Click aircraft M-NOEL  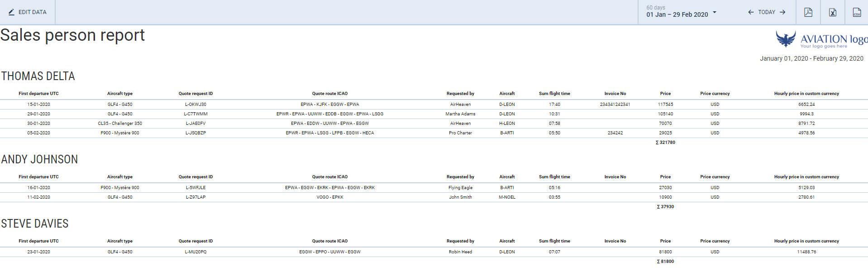(x=507, y=197)
